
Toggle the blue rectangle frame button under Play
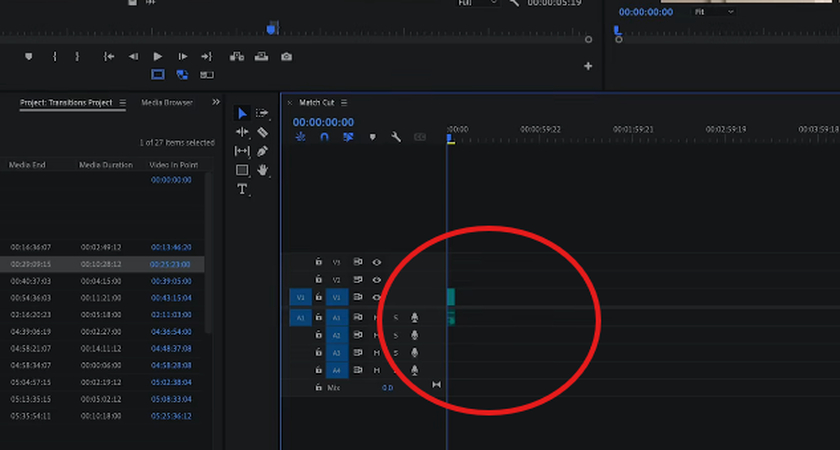tap(158, 74)
